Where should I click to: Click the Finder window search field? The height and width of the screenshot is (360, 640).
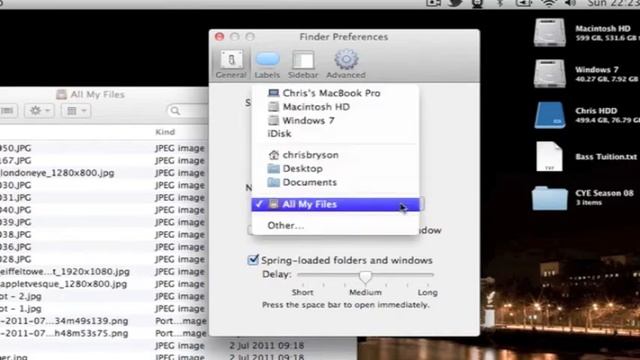[x=188, y=111]
